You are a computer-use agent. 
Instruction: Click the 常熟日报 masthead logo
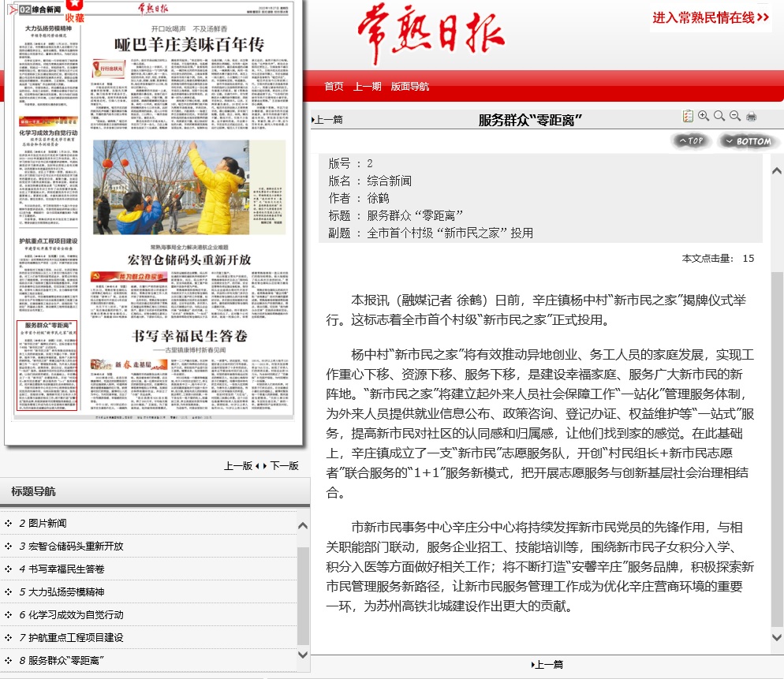(x=431, y=33)
